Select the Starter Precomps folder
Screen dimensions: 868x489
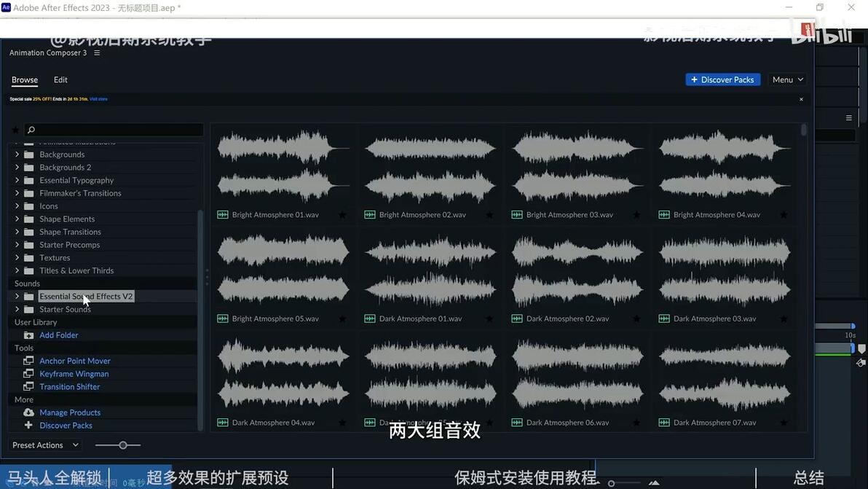click(x=70, y=245)
